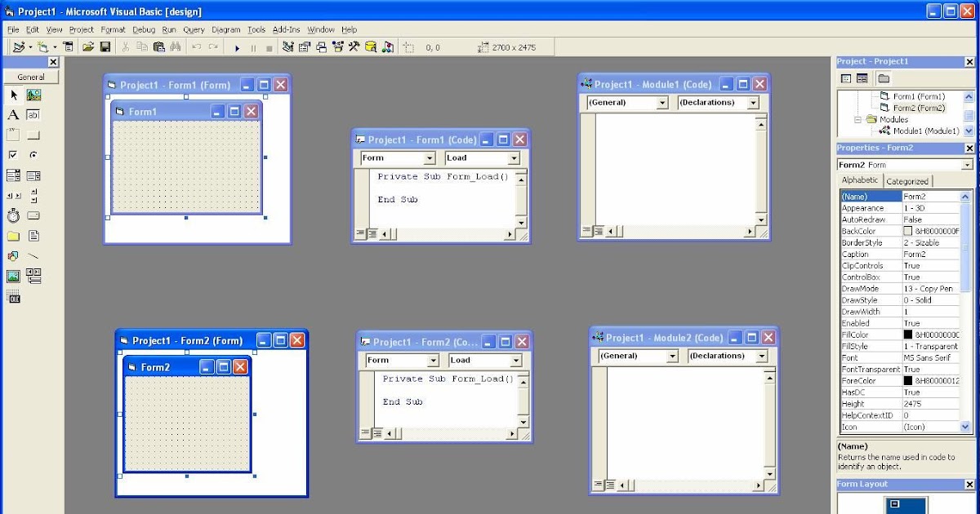
Task: Switch to the Alphabetic properties tab
Action: pos(861,180)
